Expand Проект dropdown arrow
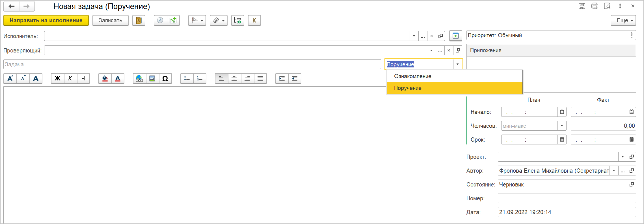The image size is (644, 224). click(x=623, y=157)
